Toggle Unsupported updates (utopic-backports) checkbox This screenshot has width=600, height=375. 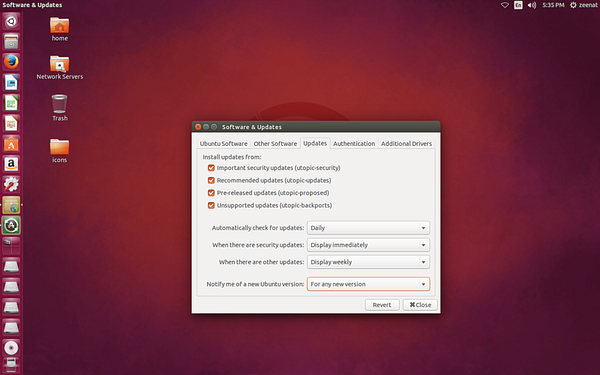(x=211, y=205)
